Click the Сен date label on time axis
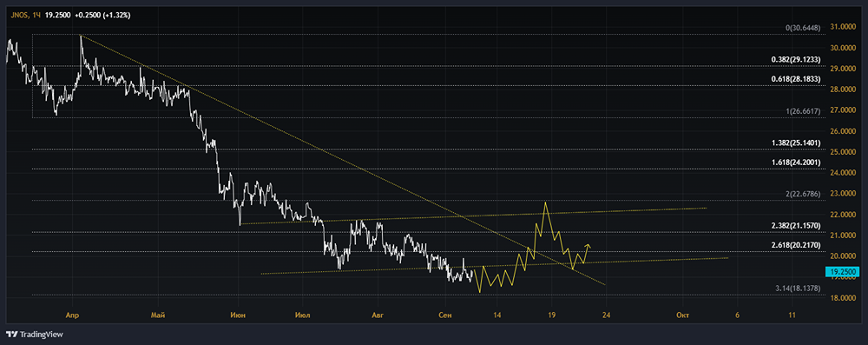This screenshot has width=868, height=345. 445,315
